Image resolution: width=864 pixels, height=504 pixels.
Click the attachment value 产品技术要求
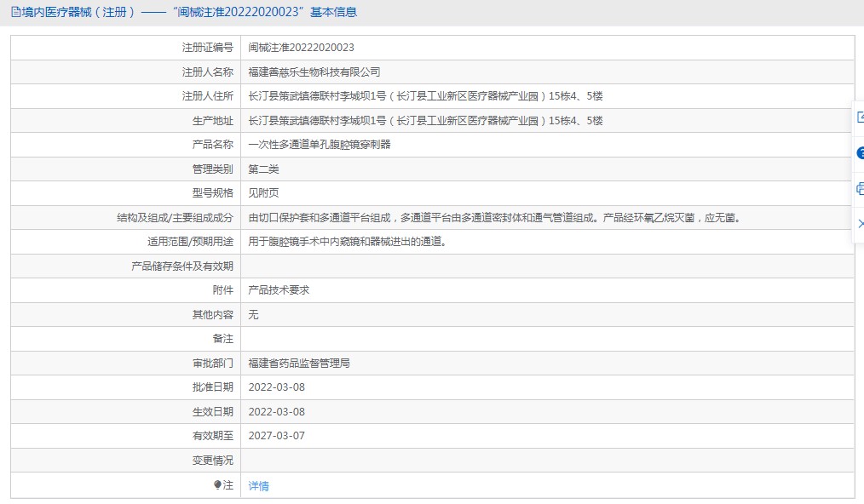click(x=279, y=289)
